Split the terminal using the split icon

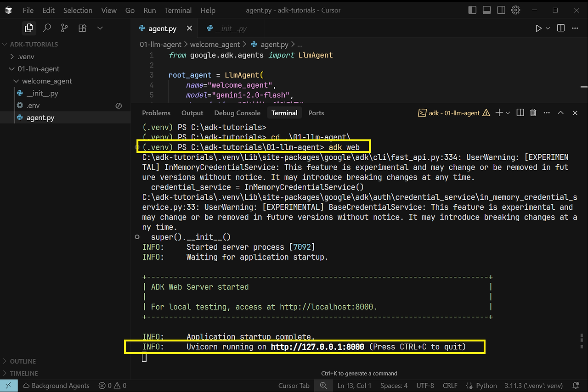pyautogui.click(x=520, y=113)
